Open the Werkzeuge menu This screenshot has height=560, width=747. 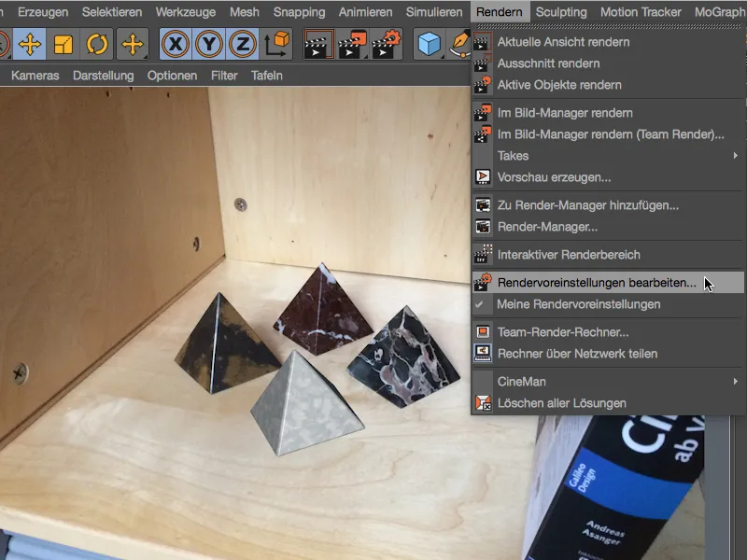[185, 12]
